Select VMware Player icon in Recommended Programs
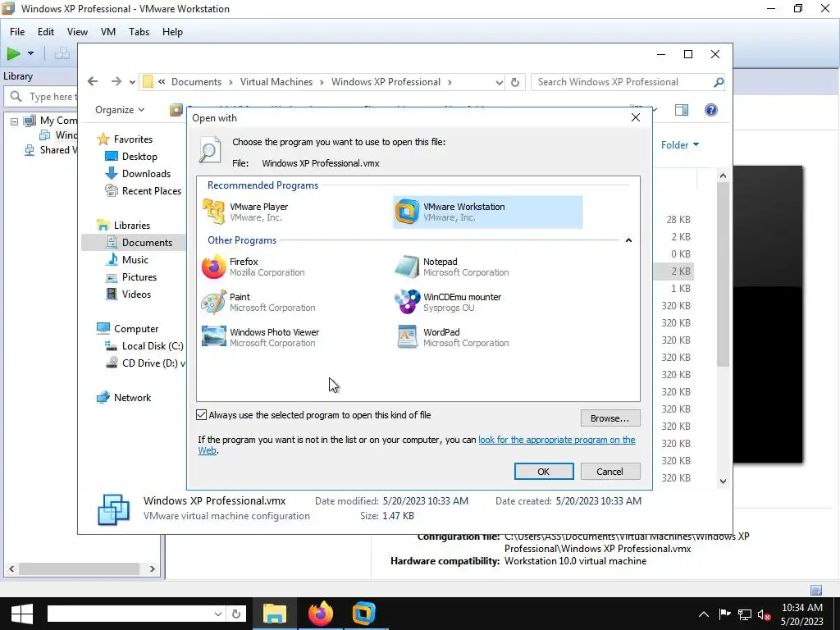The image size is (840, 630). 213,212
